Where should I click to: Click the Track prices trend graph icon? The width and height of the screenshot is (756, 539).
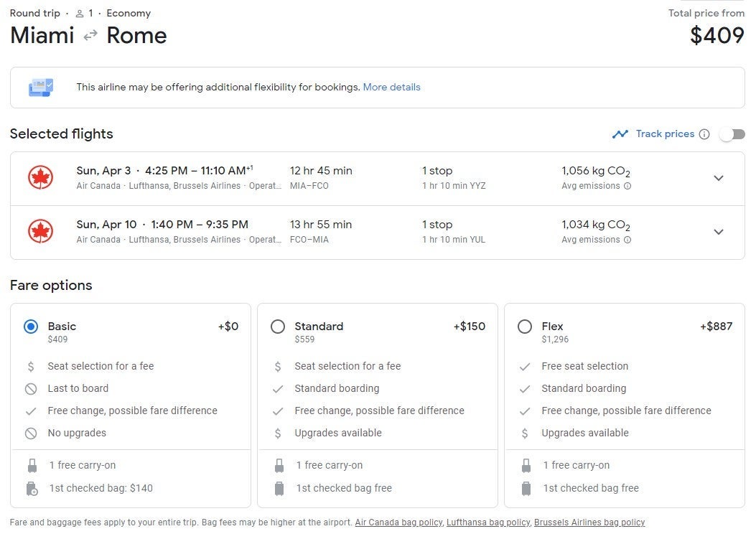[620, 134]
